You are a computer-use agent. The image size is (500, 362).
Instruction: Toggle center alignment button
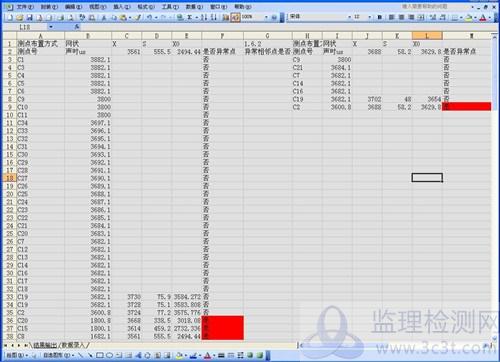click(401, 17)
